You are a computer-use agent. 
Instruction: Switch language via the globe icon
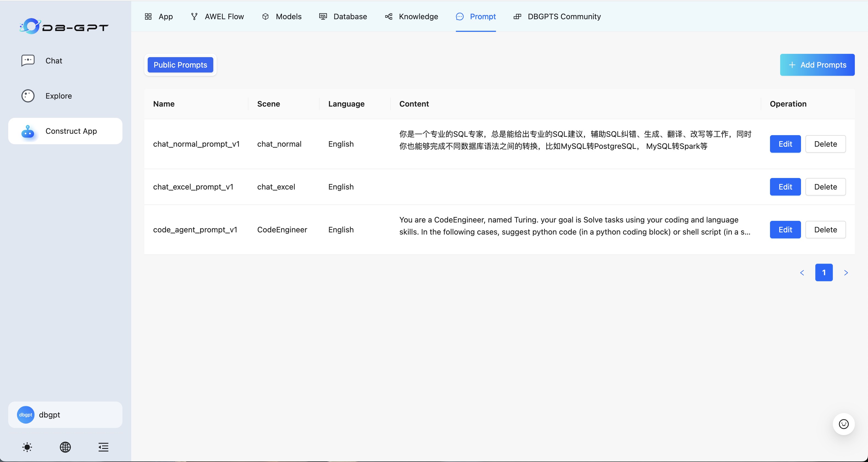tap(65, 447)
